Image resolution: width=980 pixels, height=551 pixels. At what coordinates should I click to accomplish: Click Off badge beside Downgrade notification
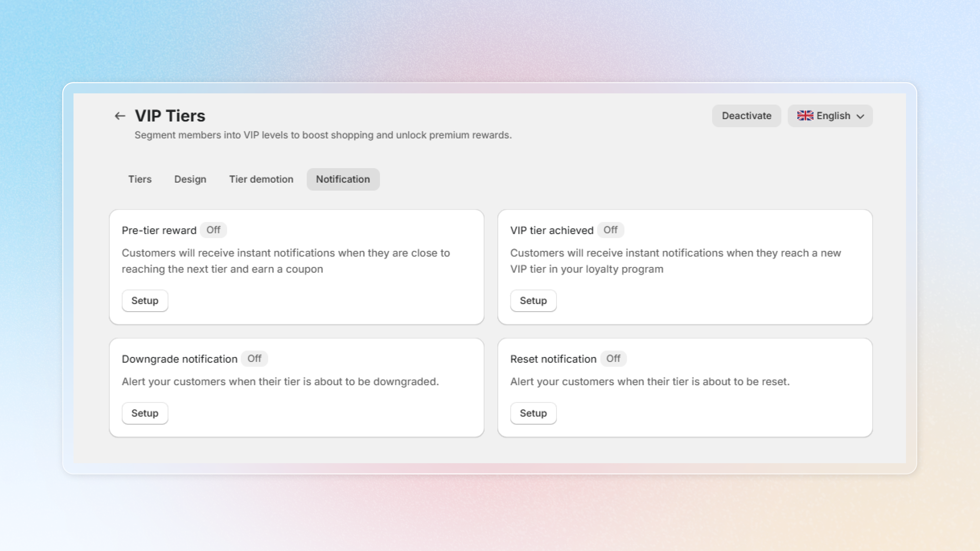click(254, 359)
